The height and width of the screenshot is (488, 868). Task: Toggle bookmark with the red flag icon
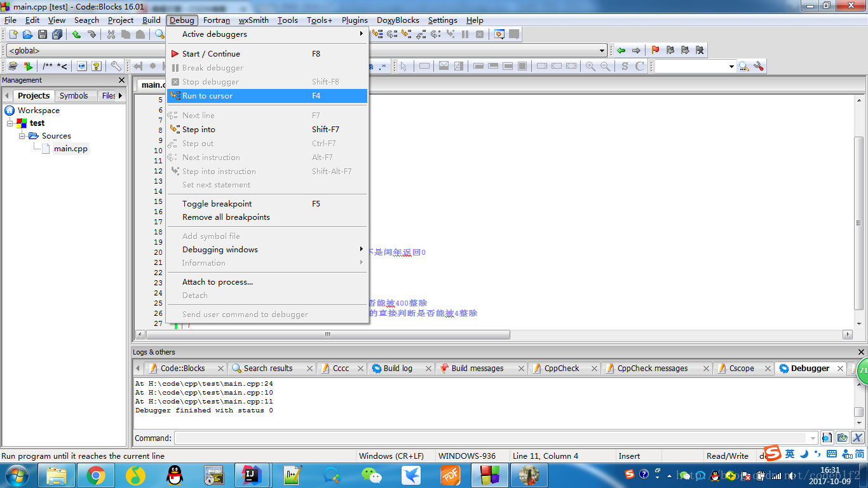[656, 50]
